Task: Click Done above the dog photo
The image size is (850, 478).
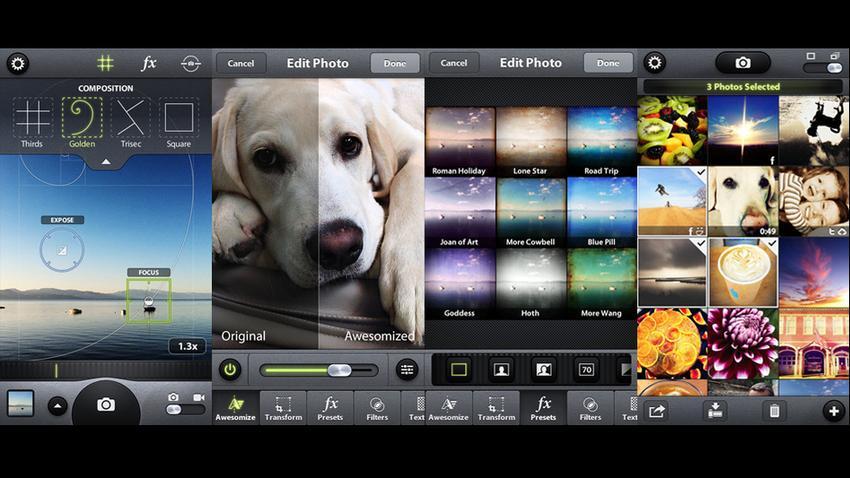Action: click(x=395, y=63)
